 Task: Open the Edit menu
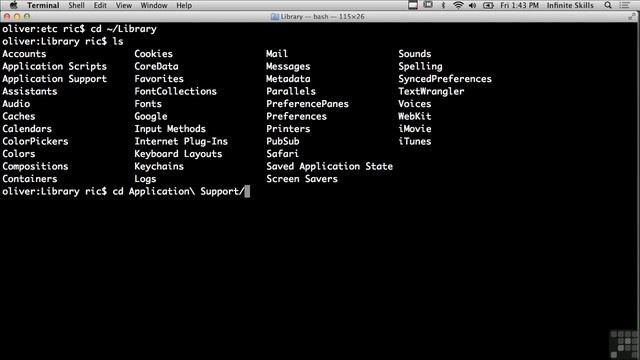tap(100, 5)
